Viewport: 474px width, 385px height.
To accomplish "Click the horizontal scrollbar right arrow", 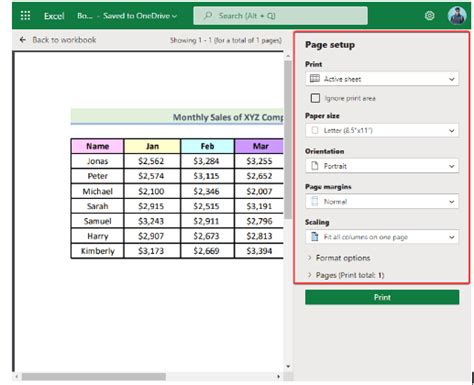I will coord(279,377).
